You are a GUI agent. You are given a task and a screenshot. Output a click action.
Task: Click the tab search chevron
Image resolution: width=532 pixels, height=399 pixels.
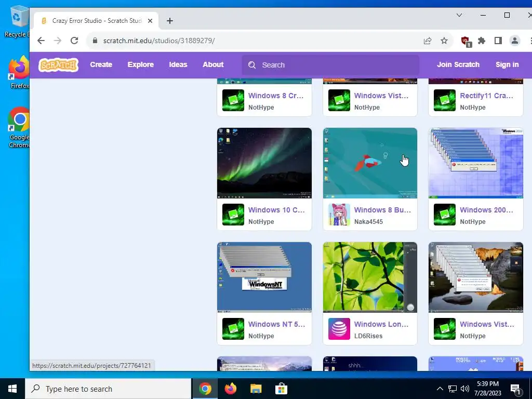[459, 15]
